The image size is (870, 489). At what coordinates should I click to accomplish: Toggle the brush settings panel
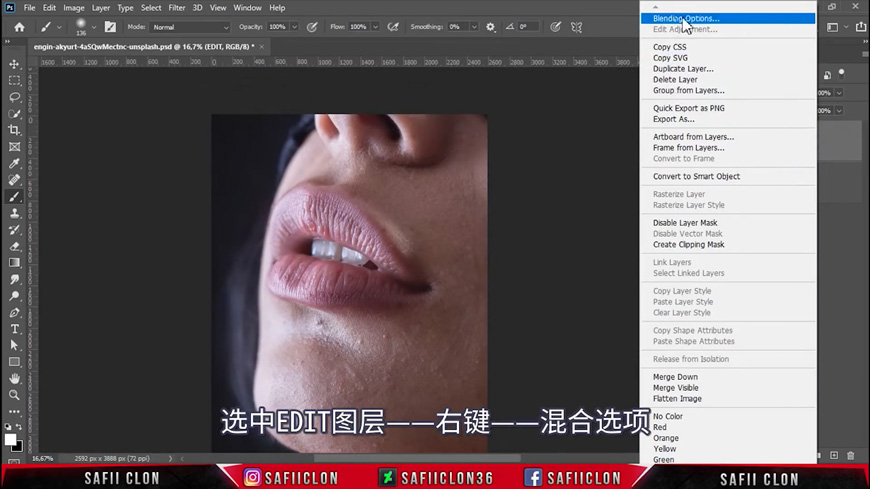tap(110, 27)
